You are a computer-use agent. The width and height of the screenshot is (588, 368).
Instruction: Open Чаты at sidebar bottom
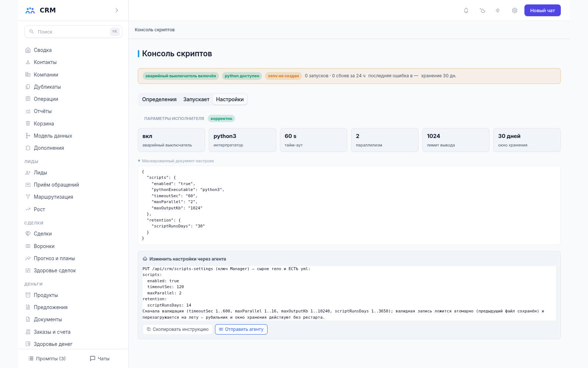pos(100,358)
